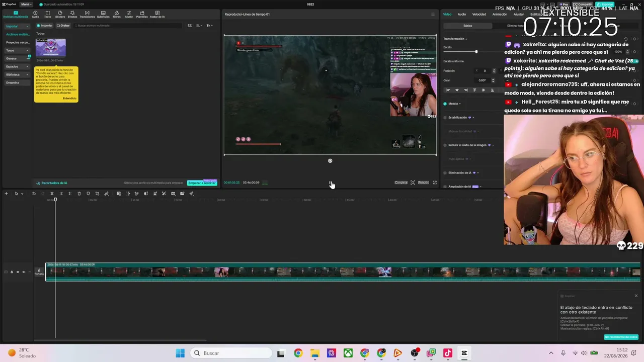Mute the main video track audio
Screen dimensions: 644x362
coord(24,272)
